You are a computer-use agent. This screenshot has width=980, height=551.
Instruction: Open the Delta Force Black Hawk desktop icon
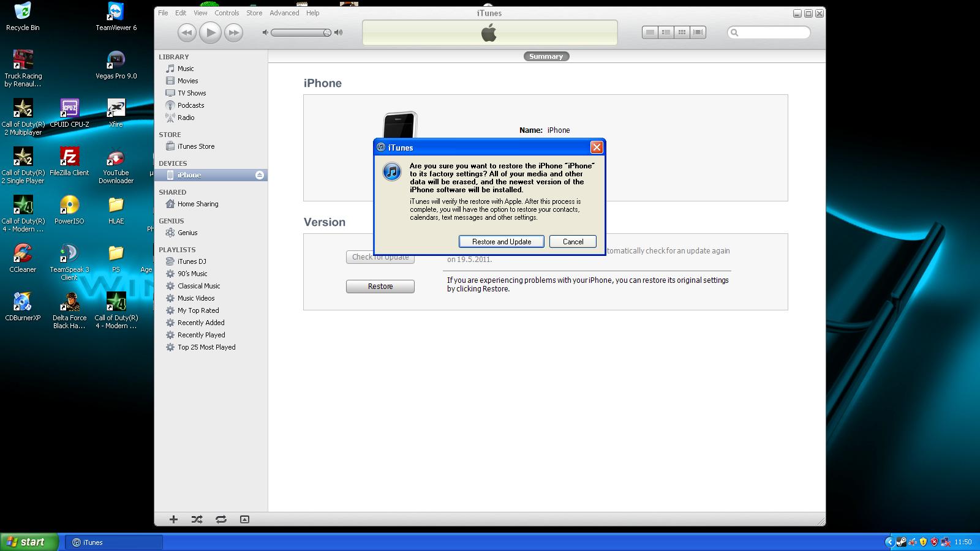(x=69, y=310)
